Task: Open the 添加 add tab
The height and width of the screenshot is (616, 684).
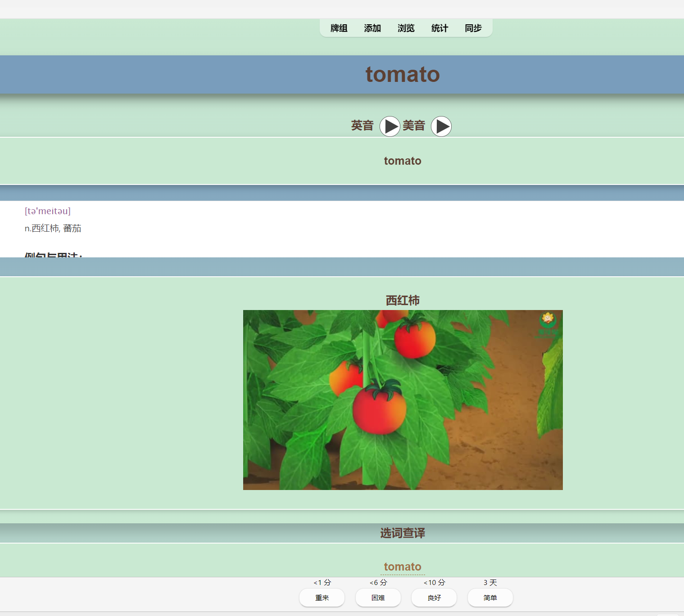Action: pyautogui.click(x=372, y=28)
